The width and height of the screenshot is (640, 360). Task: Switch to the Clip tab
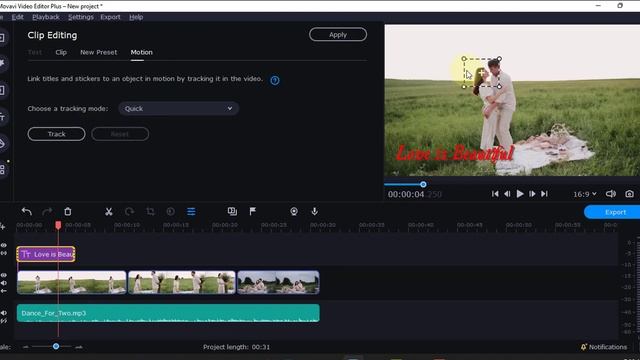pos(61,52)
